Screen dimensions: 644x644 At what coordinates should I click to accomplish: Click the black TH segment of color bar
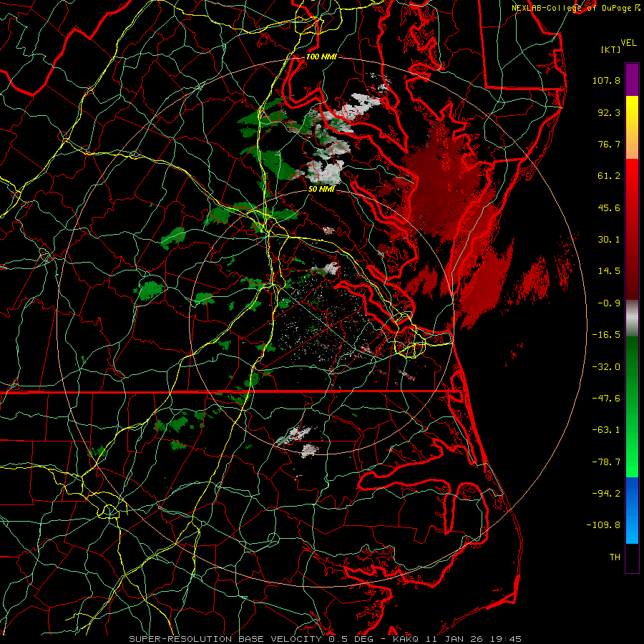coord(632,557)
